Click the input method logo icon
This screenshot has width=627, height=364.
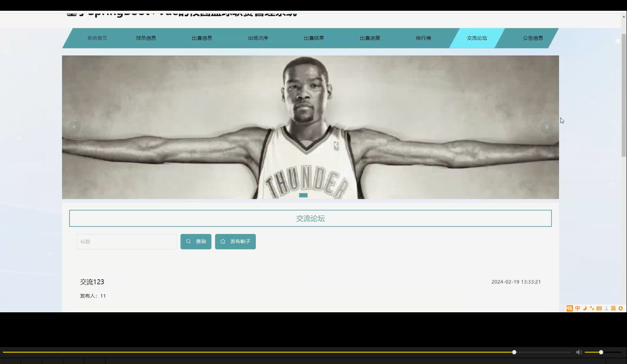[570, 308]
